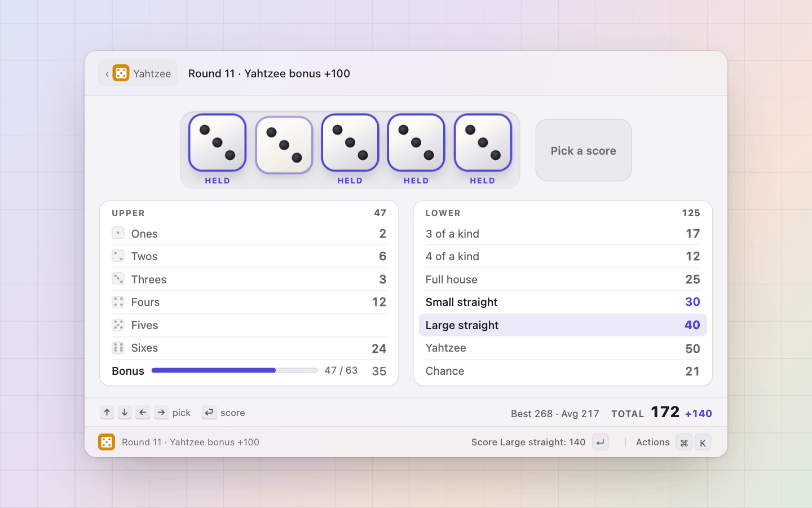
Task: Click the footer Yahtzee app icon
Action: click(x=106, y=442)
